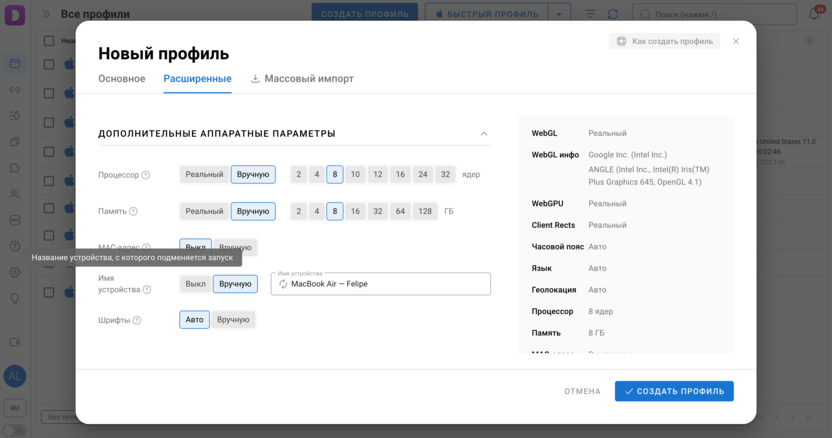Screen dimensions: 832x438
Task: Set Шрифты to Авто
Action: click(x=194, y=320)
